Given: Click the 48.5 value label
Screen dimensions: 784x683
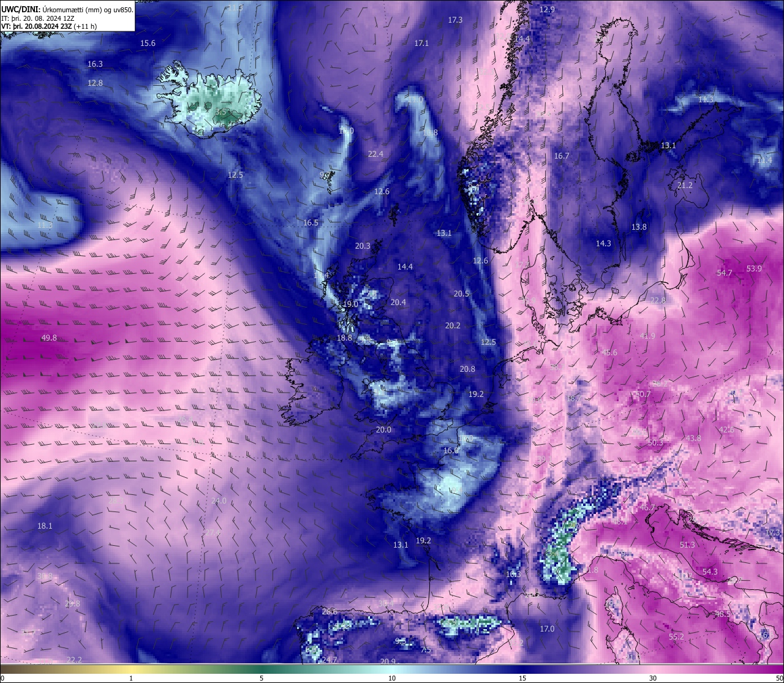Looking at the screenshot, I should click(723, 613).
